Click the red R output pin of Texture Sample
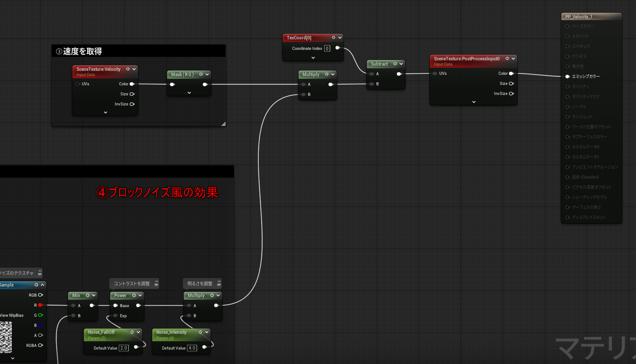The width and height of the screenshot is (636, 364). pos(40,305)
